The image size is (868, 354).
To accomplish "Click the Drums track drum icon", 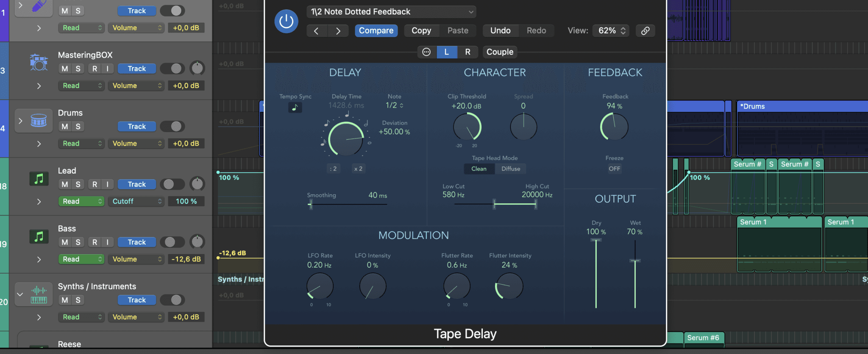I will coord(39,121).
